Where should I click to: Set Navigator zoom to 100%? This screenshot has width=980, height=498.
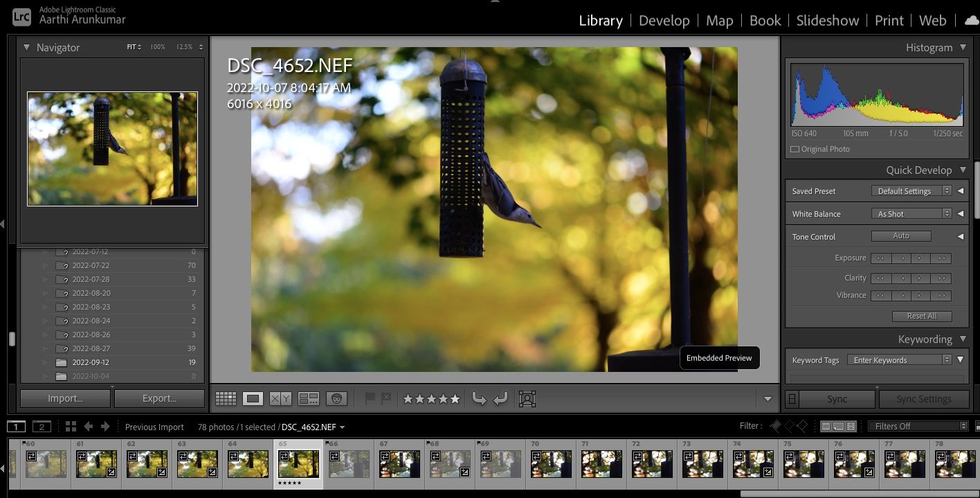coord(158,47)
